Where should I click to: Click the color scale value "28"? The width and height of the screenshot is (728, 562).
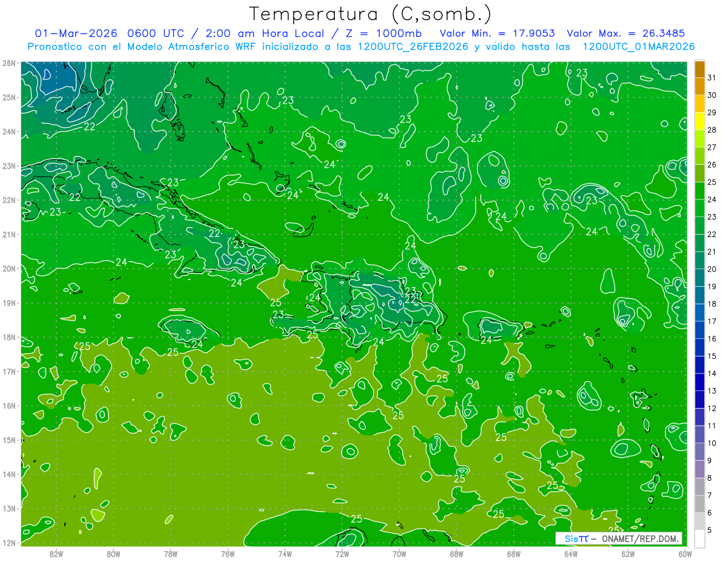point(712,130)
